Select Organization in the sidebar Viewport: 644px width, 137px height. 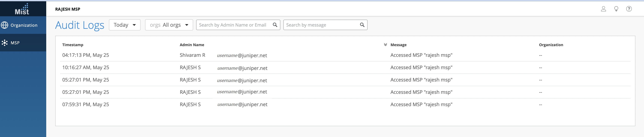pos(24,25)
